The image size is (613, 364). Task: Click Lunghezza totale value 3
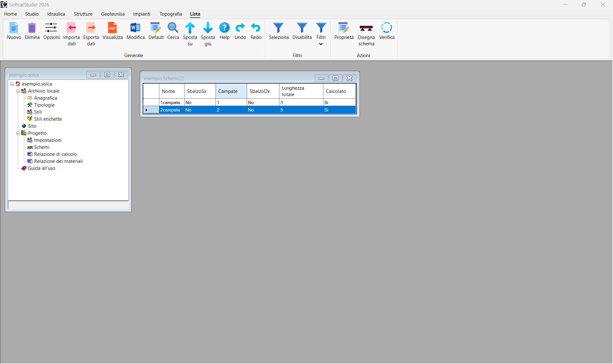301,102
